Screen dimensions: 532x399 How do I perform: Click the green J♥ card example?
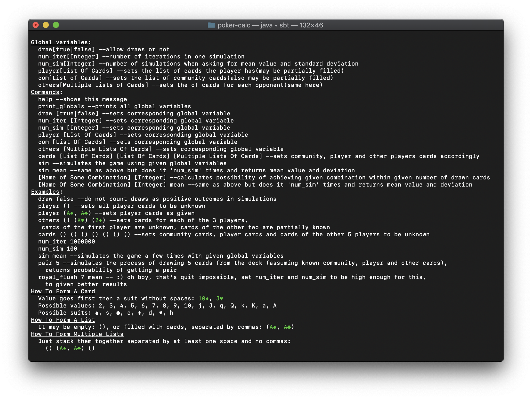click(220, 299)
